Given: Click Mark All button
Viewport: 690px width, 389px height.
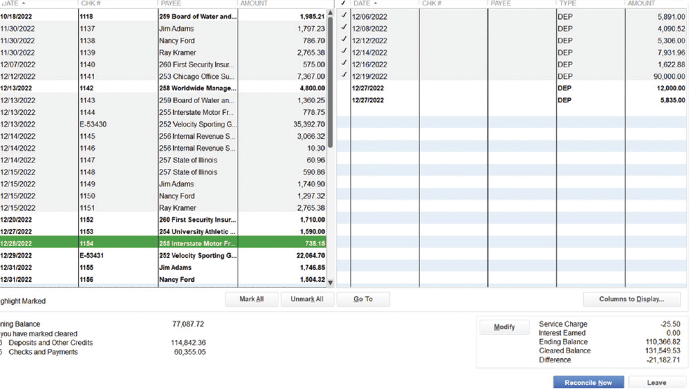Looking at the screenshot, I should click(x=251, y=299).
